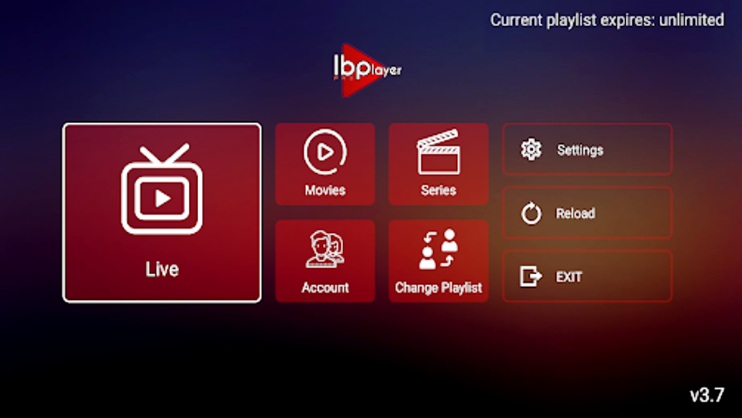
Task: Click the v3.7 version label
Action: pyautogui.click(x=707, y=395)
